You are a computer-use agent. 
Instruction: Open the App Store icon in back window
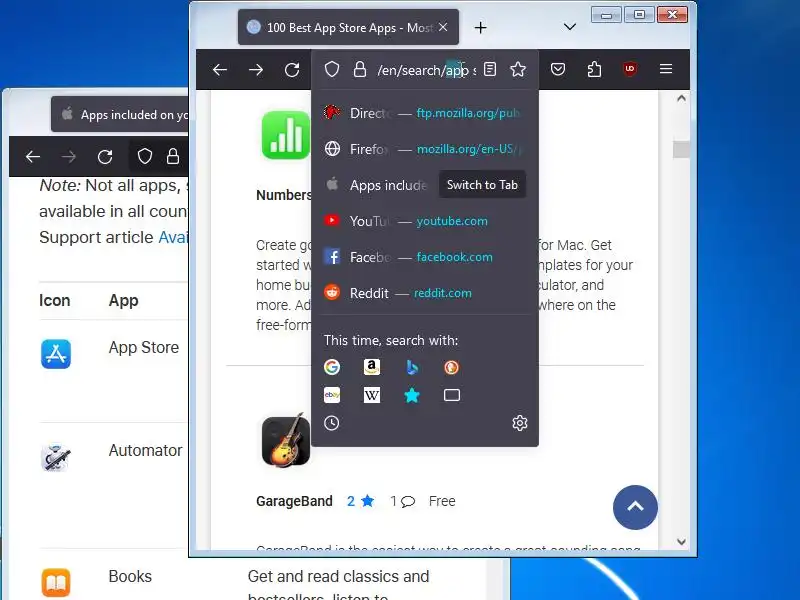coord(56,354)
